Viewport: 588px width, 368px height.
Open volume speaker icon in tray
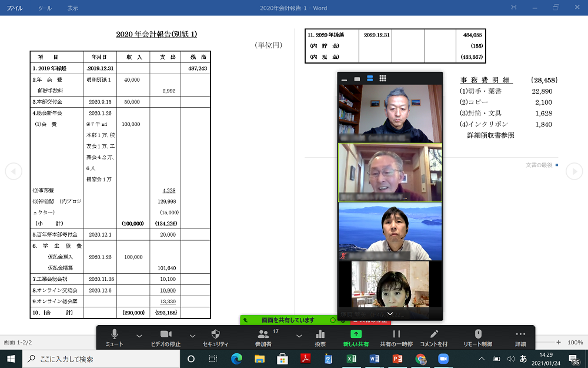click(x=510, y=359)
